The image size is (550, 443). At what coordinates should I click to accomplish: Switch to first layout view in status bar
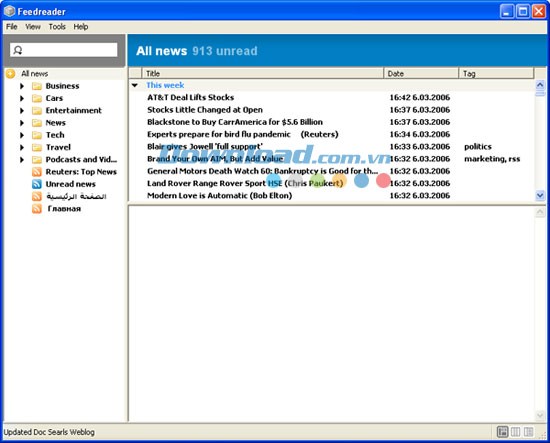click(503, 432)
